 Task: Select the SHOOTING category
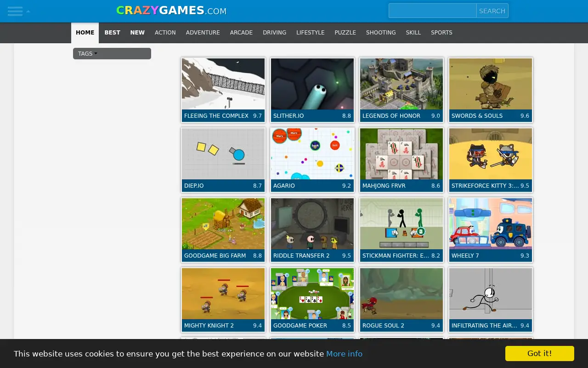click(x=381, y=33)
